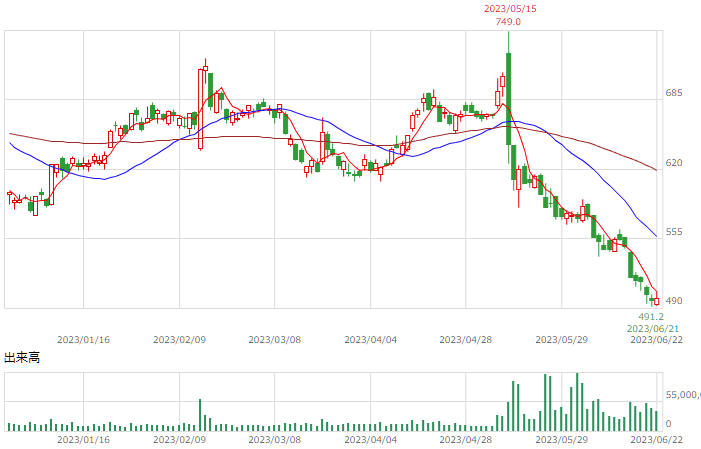Click the tall green candlestick at the 749.0 peak

508,98
